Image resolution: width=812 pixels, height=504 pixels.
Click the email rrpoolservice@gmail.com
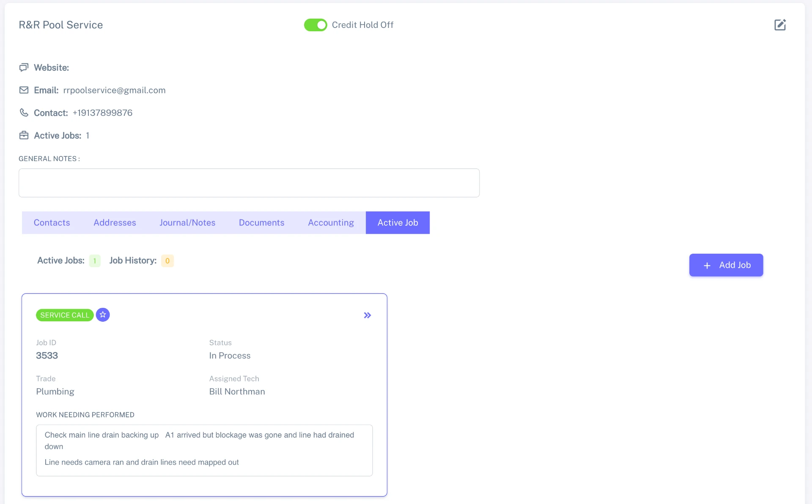[x=114, y=90]
